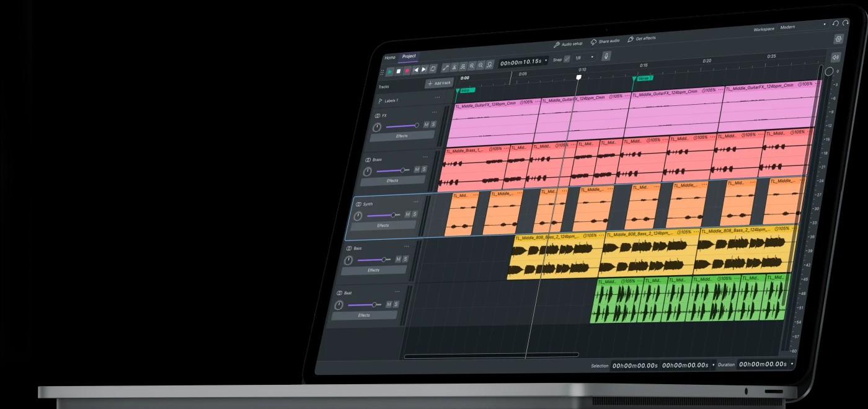Screen dimensions: 868x409
Task: Open the Workspace Modern dropdown
Action: click(803, 26)
